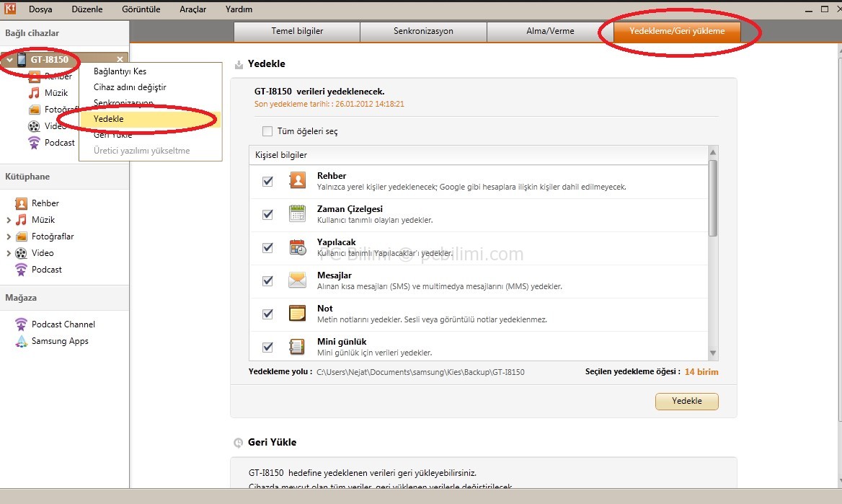Click the Son yedekleme tarihi date text

pyautogui.click(x=329, y=105)
